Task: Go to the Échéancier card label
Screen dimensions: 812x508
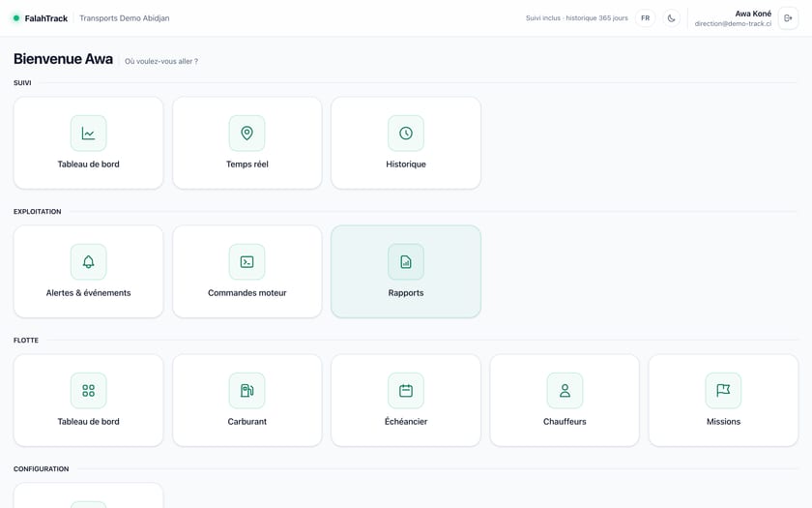Action: (x=406, y=422)
